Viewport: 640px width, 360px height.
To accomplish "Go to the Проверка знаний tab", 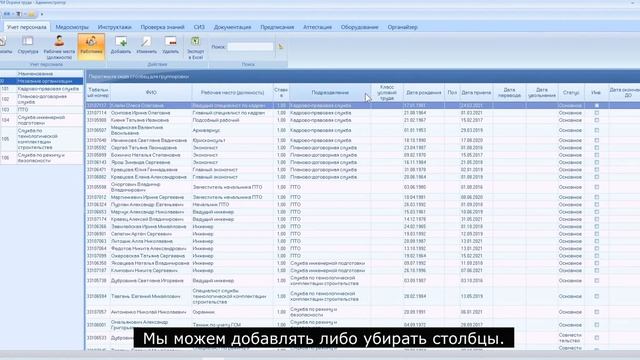I will coord(162,27).
